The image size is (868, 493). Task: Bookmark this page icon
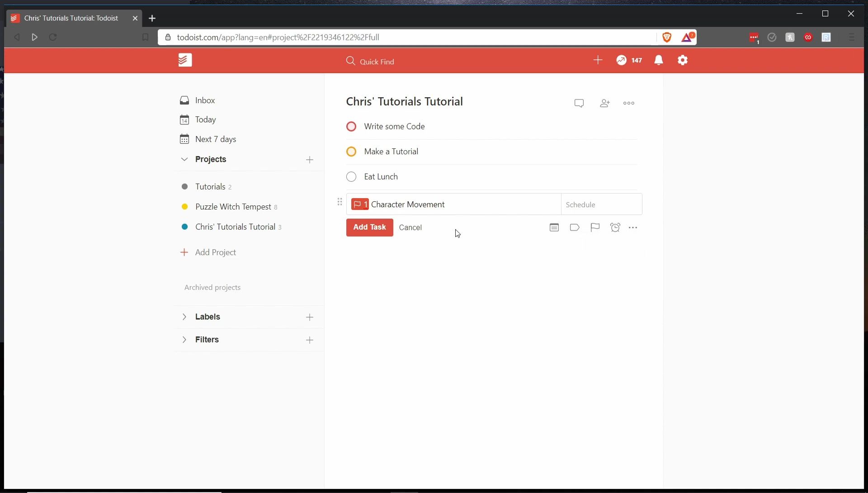[x=145, y=37]
